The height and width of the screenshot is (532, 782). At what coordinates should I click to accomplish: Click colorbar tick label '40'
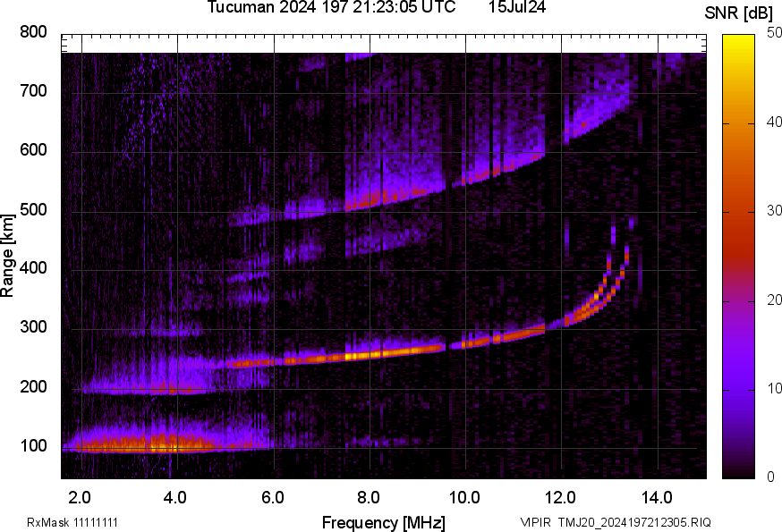[x=775, y=122]
